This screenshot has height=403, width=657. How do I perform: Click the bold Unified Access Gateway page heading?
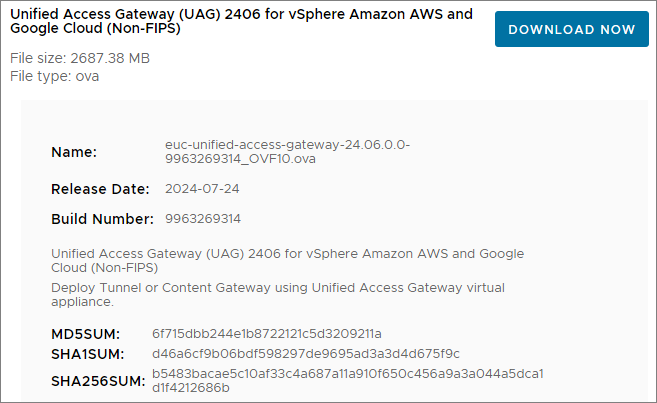click(241, 22)
